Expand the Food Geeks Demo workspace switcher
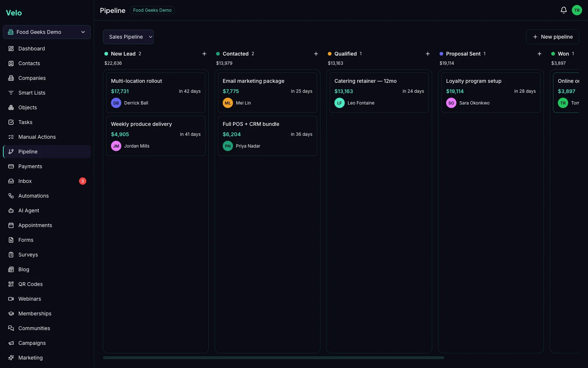Image resolution: width=588 pixels, height=368 pixels. 47,32
